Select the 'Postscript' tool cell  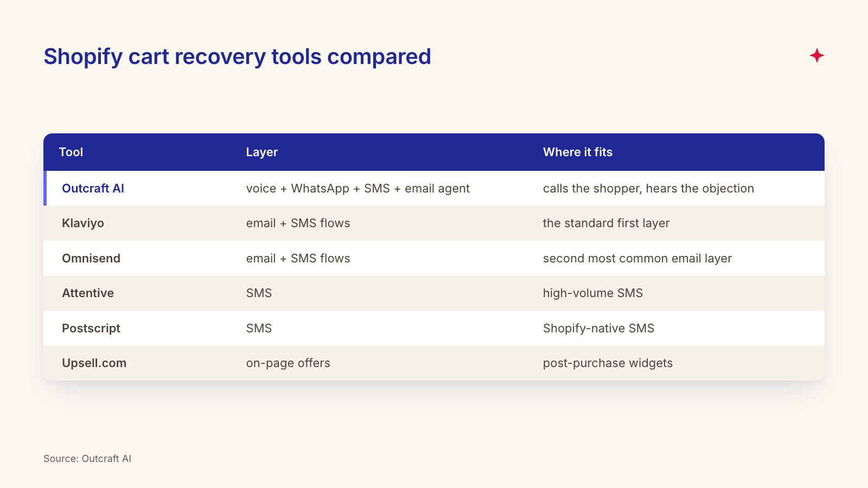point(91,329)
